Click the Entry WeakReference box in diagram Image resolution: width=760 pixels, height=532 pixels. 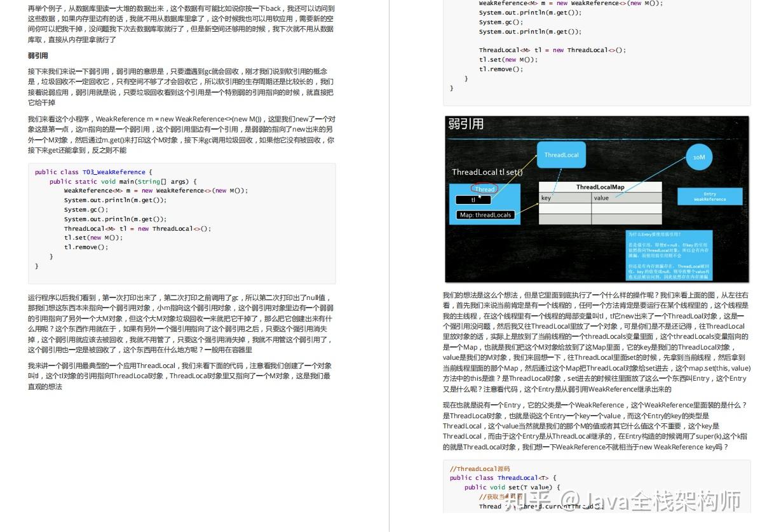[x=710, y=196]
